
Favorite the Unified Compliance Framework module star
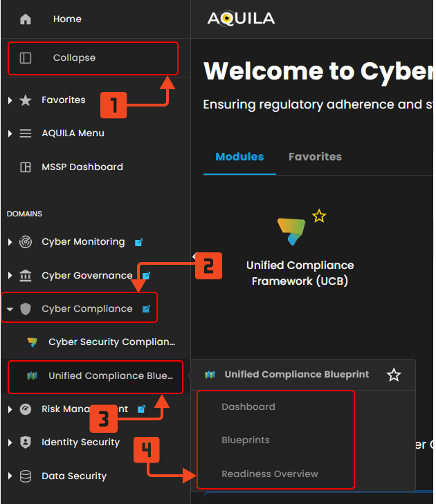tap(318, 216)
